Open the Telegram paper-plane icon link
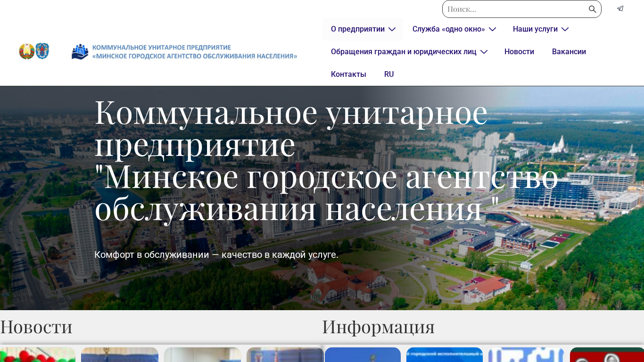Screen dimensions: 644x362 [x=620, y=8]
